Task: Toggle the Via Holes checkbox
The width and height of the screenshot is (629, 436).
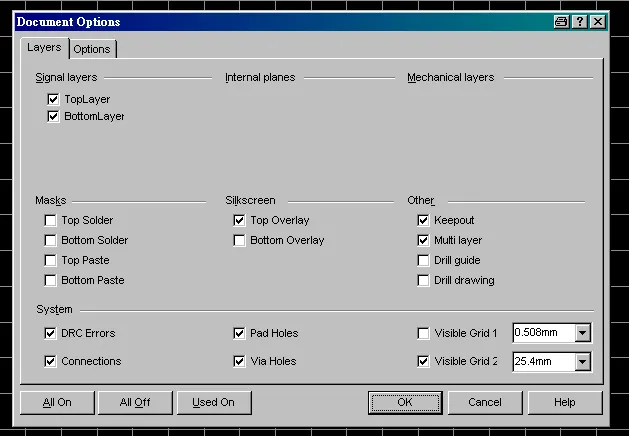Action: coord(239,361)
